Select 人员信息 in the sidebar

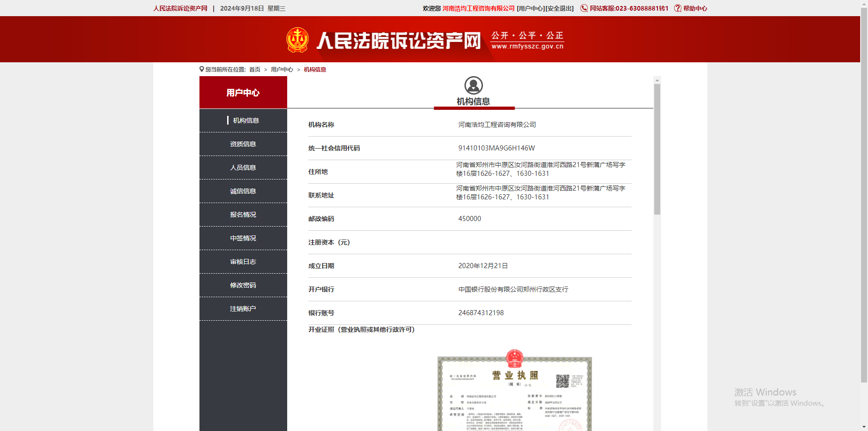243,168
